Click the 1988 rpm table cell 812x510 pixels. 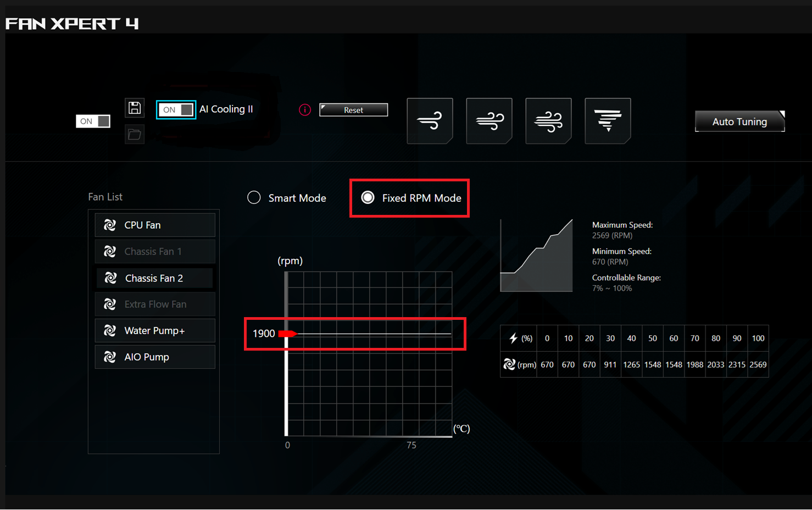click(x=695, y=364)
